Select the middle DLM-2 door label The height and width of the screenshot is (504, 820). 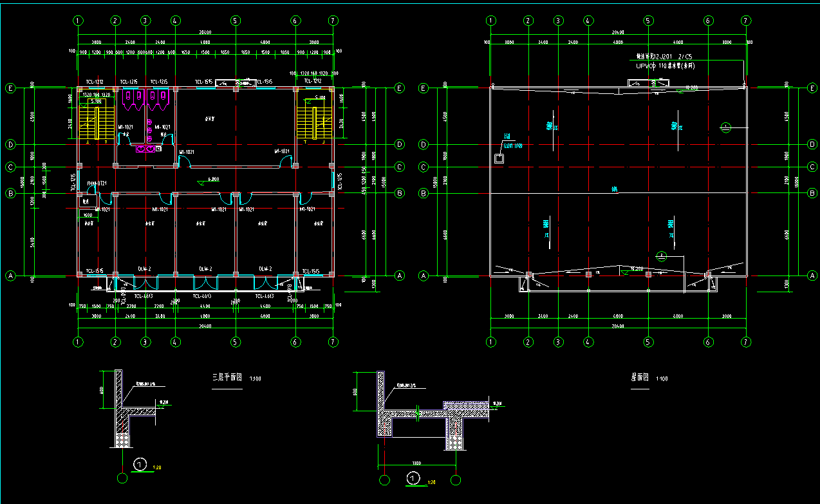click(x=205, y=268)
